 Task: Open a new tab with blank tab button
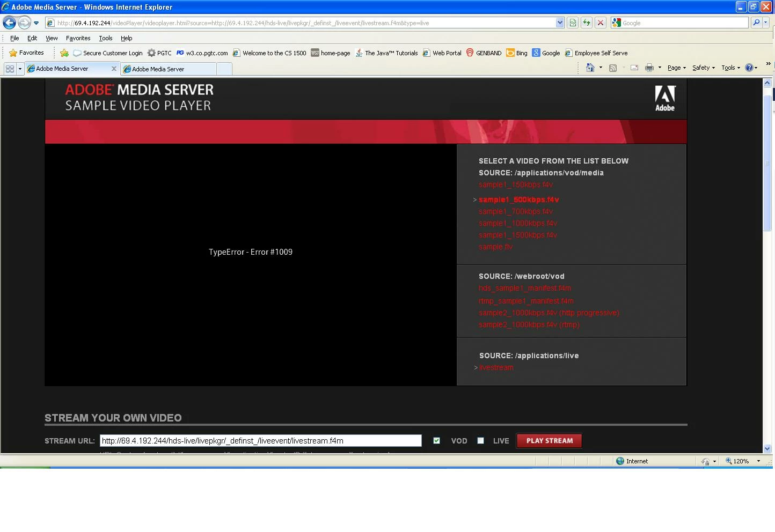(224, 69)
